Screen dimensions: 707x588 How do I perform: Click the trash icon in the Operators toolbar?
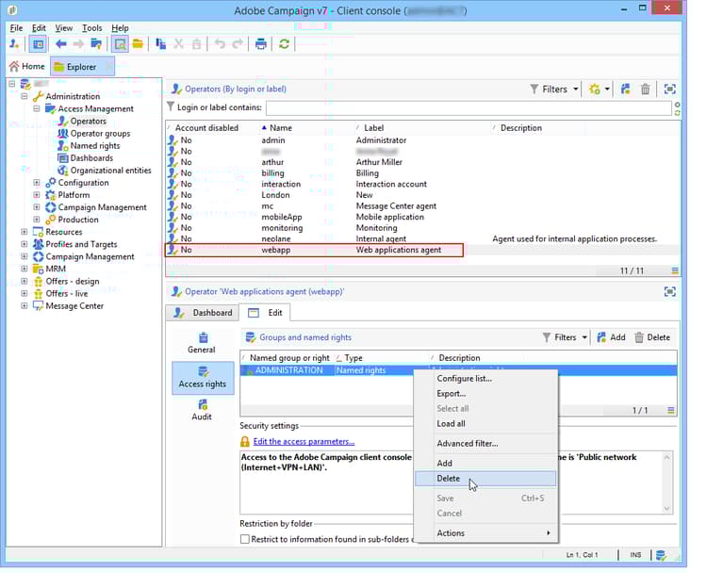point(645,90)
